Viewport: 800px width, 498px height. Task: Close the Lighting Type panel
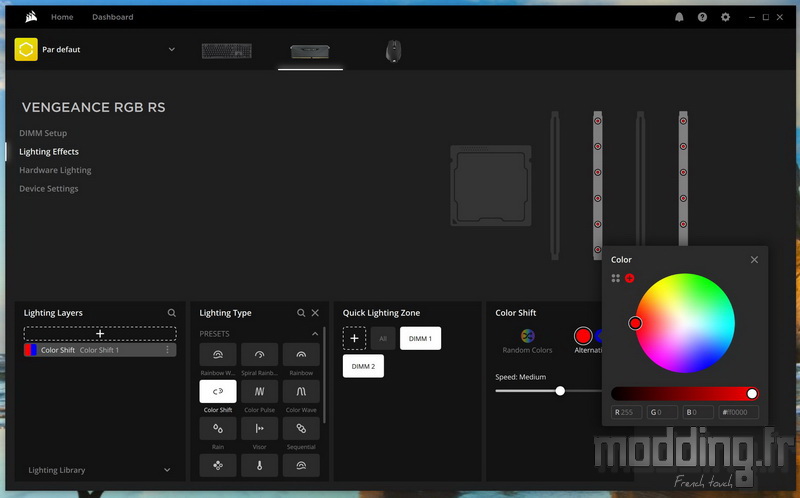(x=315, y=313)
